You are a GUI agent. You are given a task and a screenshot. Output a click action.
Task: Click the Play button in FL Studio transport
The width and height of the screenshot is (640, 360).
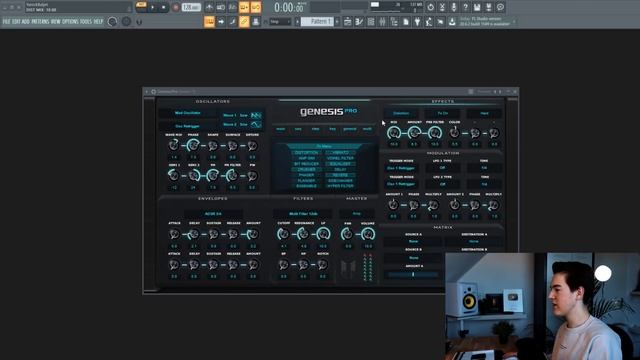point(153,7)
